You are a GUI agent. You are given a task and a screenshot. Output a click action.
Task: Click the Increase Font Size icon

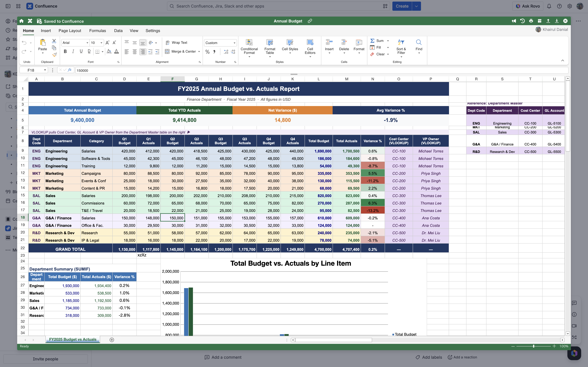point(107,43)
